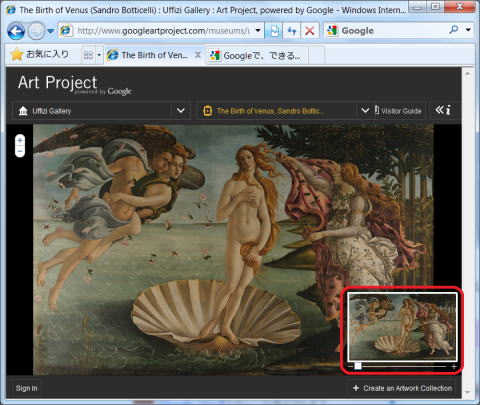Image resolution: width=480 pixels, height=405 pixels.
Task: Click the artwork frame icon
Action: point(207,111)
